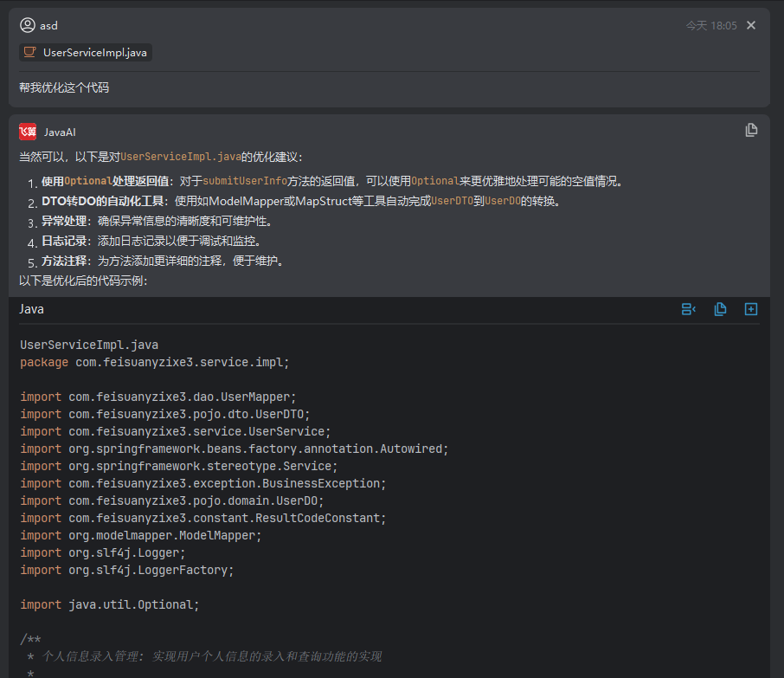Copy the Java code block contents
The height and width of the screenshot is (678, 784).
(720, 309)
